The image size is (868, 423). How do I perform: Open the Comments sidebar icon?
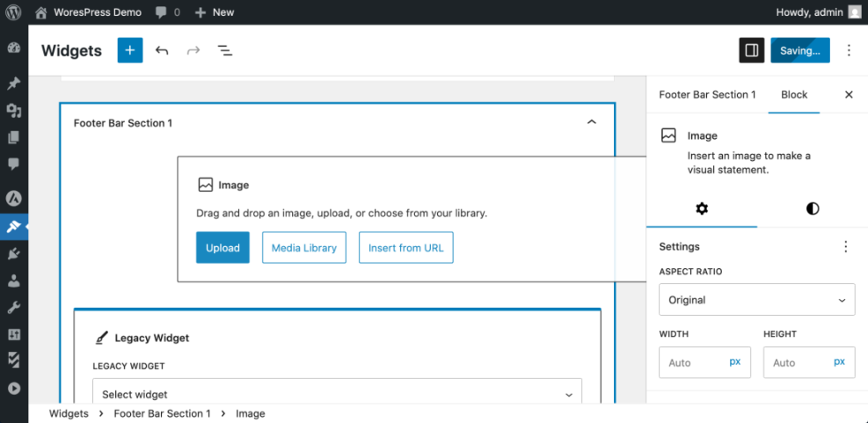point(14,164)
